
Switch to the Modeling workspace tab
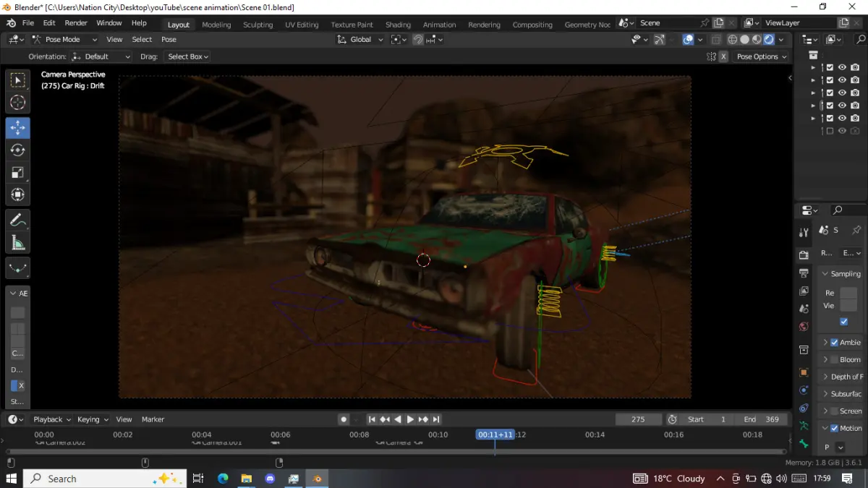(216, 25)
